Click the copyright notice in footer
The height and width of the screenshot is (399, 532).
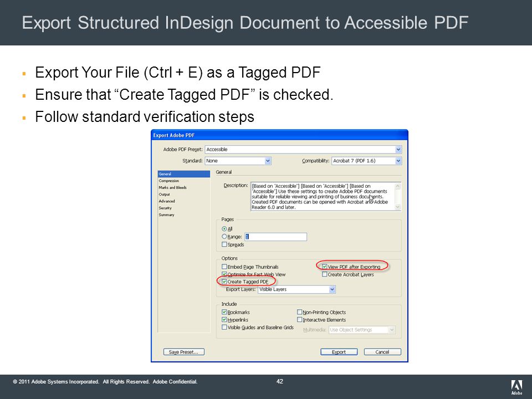pyautogui.click(x=105, y=382)
